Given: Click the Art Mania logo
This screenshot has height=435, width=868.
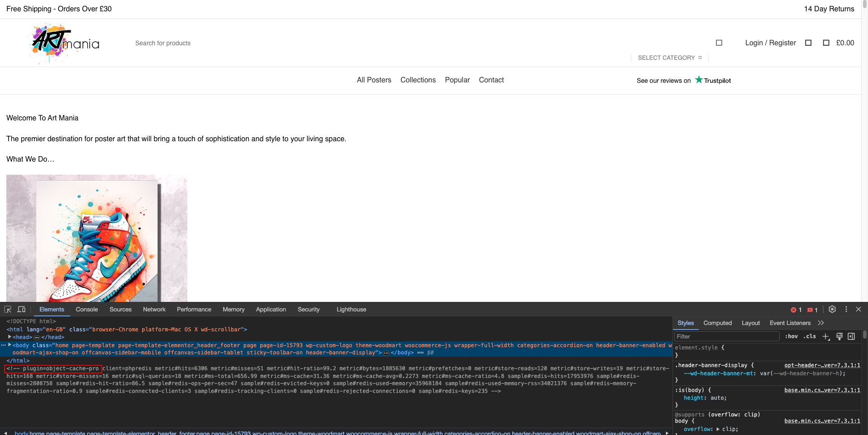Looking at the screenshot, I should 65,43.
